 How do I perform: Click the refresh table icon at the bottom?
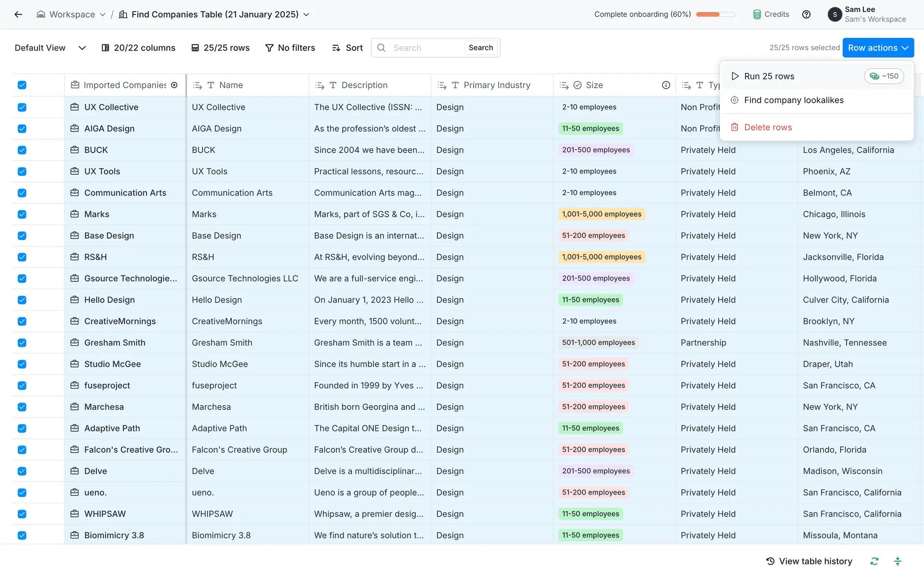(874, 561)
